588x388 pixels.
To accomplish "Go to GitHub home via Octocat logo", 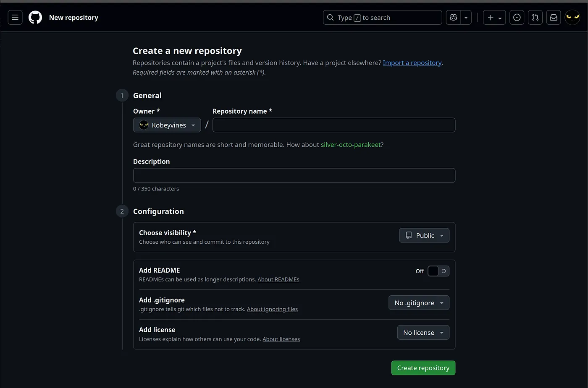I will click(x=35, y=18).
